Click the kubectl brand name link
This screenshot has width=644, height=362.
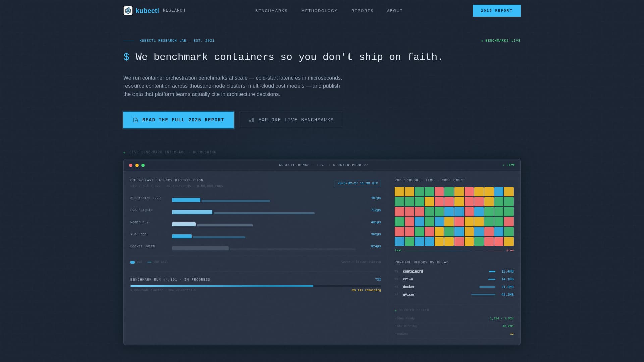coord(147,11)
